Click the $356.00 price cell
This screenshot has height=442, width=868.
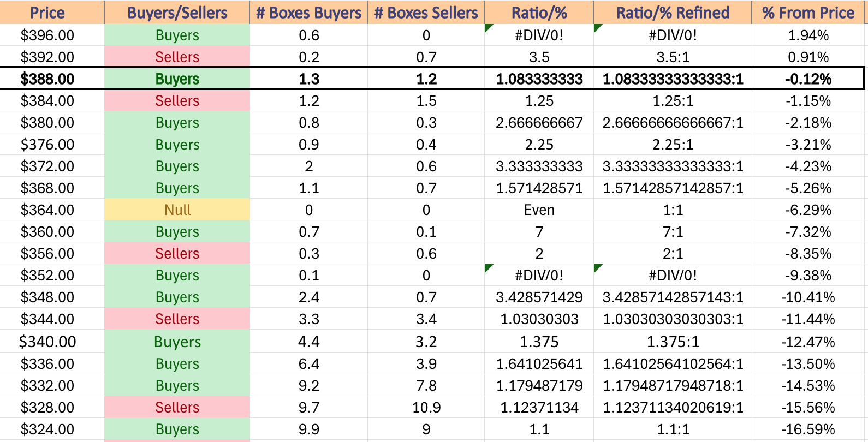52,254
